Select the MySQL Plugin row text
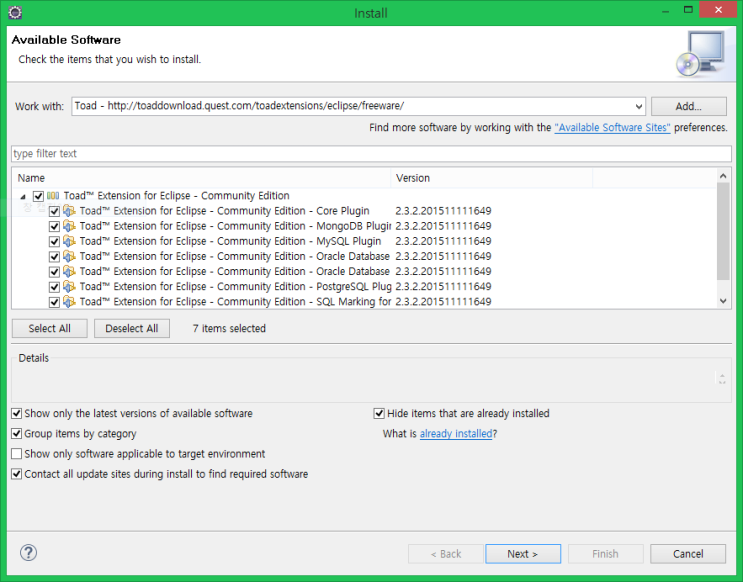 230,241
